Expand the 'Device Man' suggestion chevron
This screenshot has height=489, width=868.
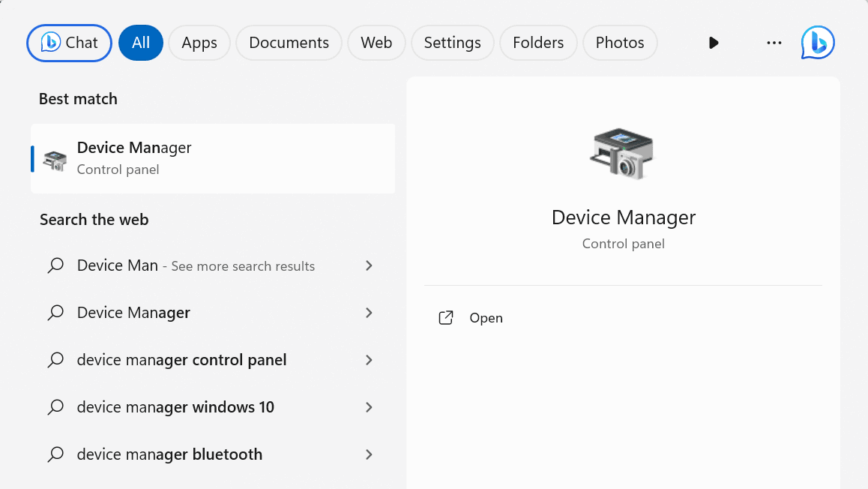tap(370, 265)
